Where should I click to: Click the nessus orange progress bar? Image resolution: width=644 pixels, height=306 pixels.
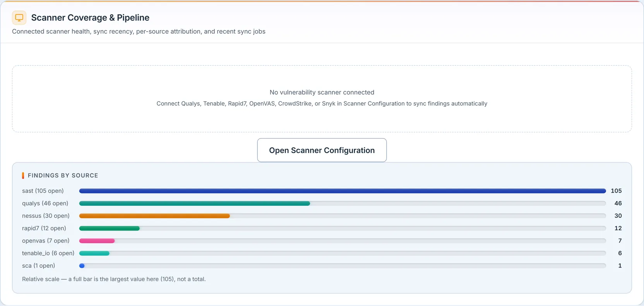click(154, 216)
